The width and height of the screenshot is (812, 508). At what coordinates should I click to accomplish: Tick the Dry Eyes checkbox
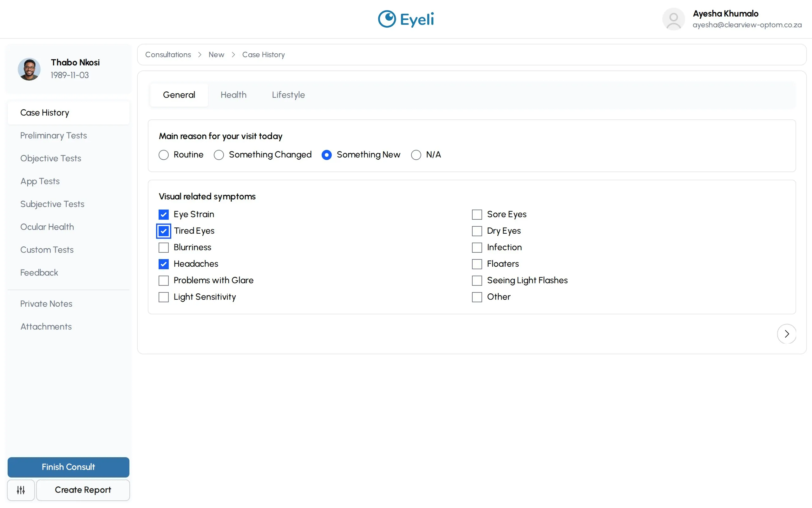(477, 231)
